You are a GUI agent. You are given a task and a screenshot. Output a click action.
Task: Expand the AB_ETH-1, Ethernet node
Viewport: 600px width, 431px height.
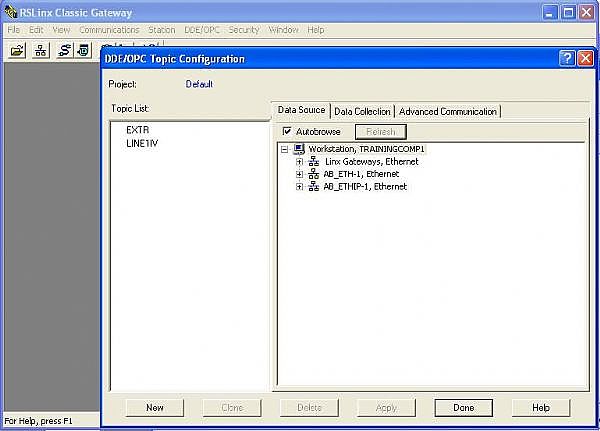pos(299,175)
